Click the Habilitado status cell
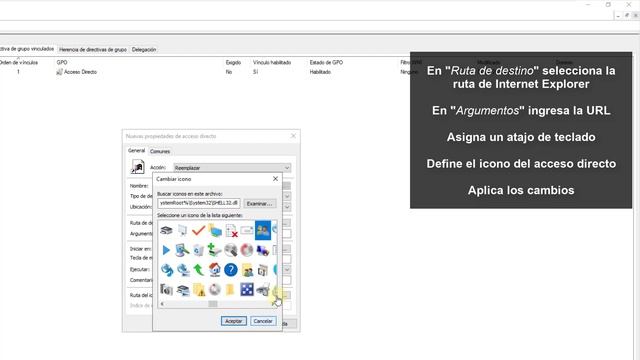The width and height of the screenshot is (640, 360). point(320,72)
